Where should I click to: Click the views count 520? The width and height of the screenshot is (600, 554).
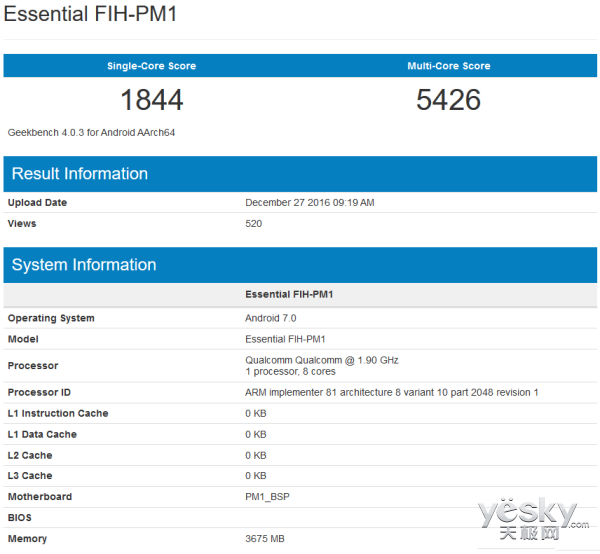pyautogui.click(x=253, y=223)
